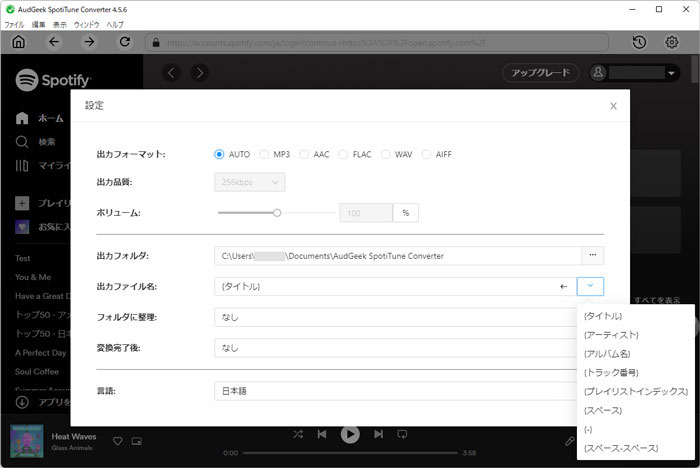
Task: Navigate back with the toolbar arrow
Action: 54,42
